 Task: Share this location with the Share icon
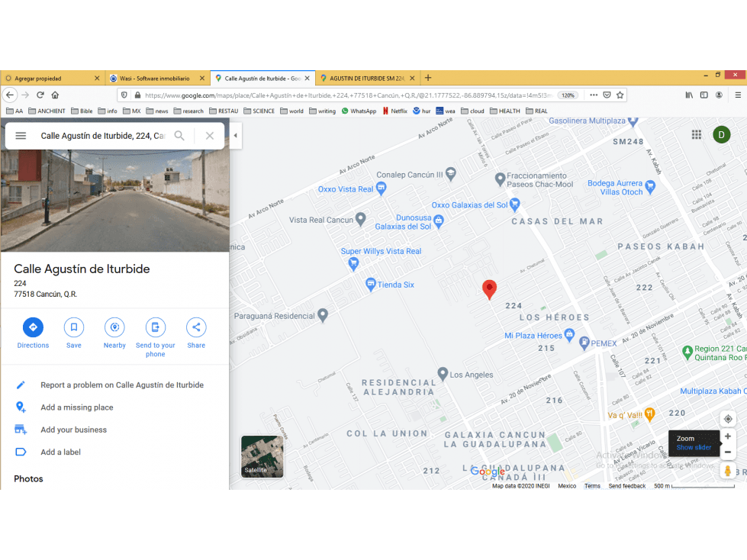pos(196,327)
